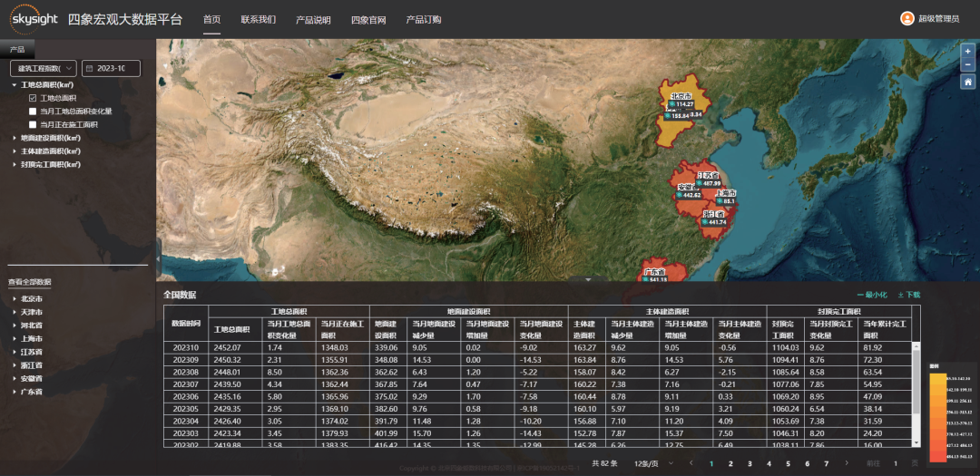This screenshot has height=476, width=980.
Task: Click the table's vertical scrollbar down arrow
Action: [916, 442]
